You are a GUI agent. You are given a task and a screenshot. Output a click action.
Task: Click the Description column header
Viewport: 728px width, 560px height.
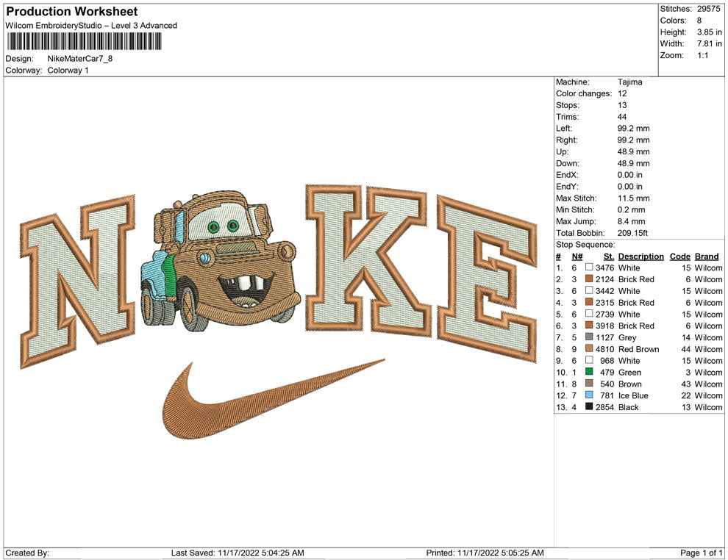click(640, 256)
